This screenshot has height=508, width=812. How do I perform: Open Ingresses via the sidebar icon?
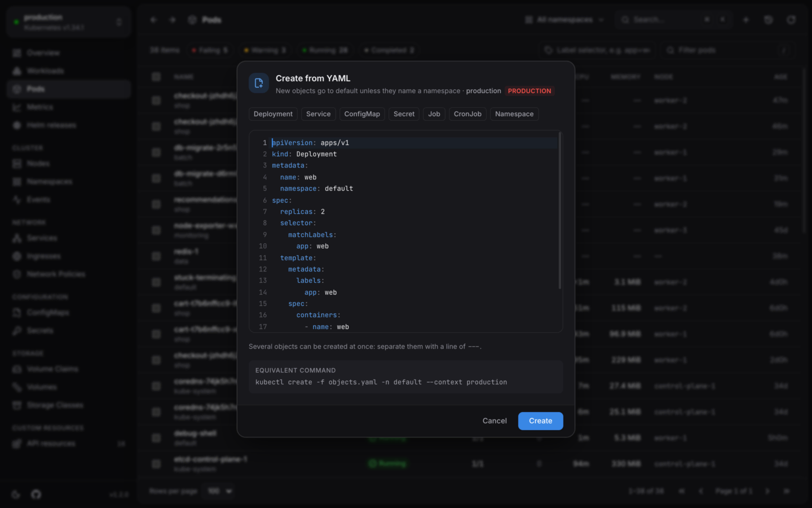click(17, 256)
